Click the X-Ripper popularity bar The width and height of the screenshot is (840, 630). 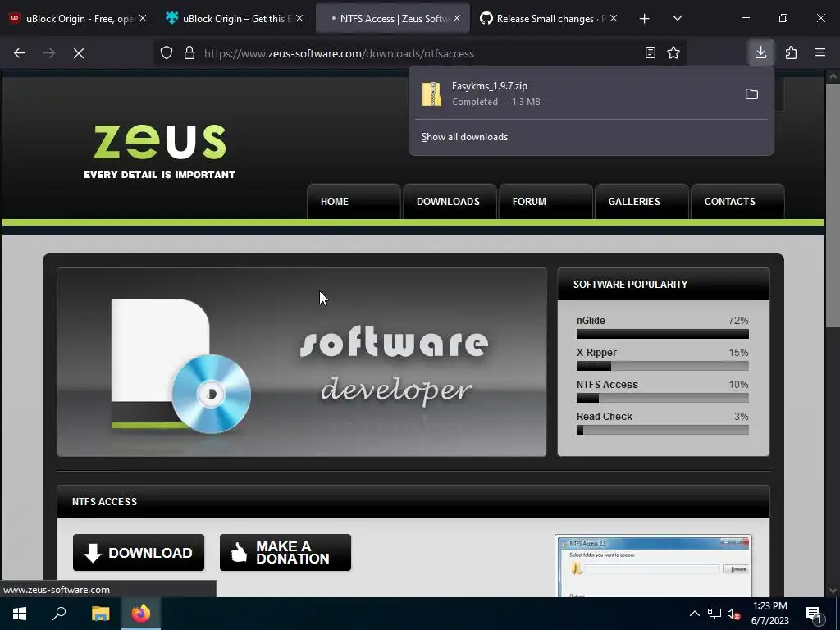pos(663,366)
